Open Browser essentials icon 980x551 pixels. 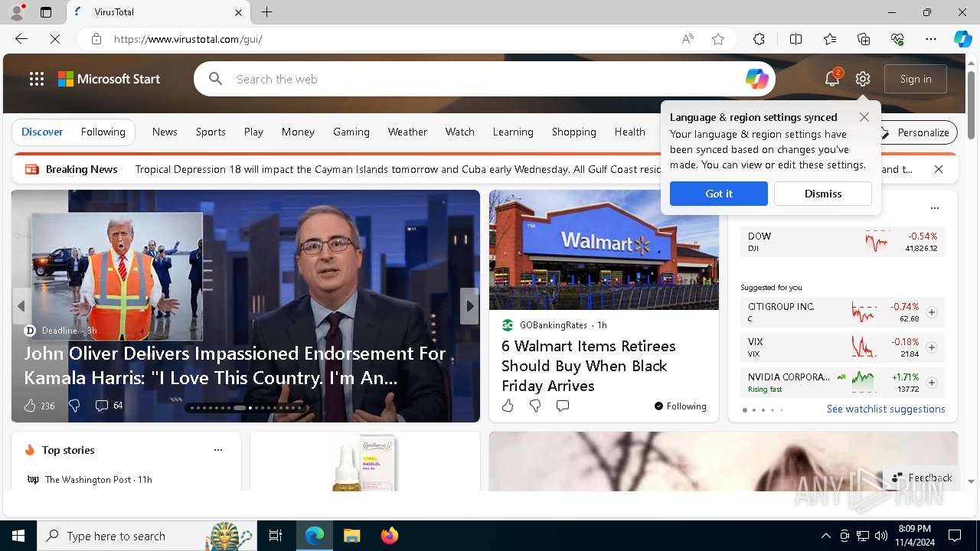coord(897,39)
